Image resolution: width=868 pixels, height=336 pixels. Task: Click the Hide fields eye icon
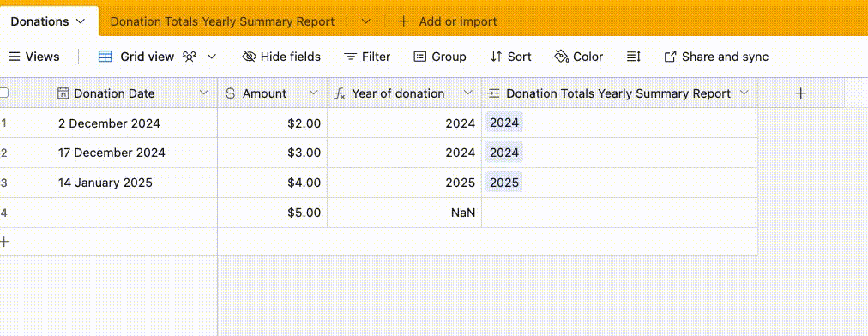tap(249, 57)
